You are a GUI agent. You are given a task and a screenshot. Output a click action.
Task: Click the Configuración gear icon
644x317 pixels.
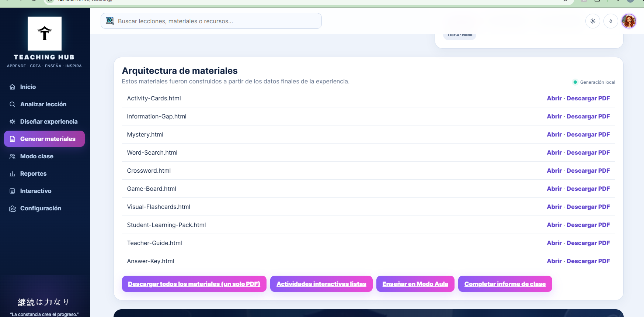[13, 209]
